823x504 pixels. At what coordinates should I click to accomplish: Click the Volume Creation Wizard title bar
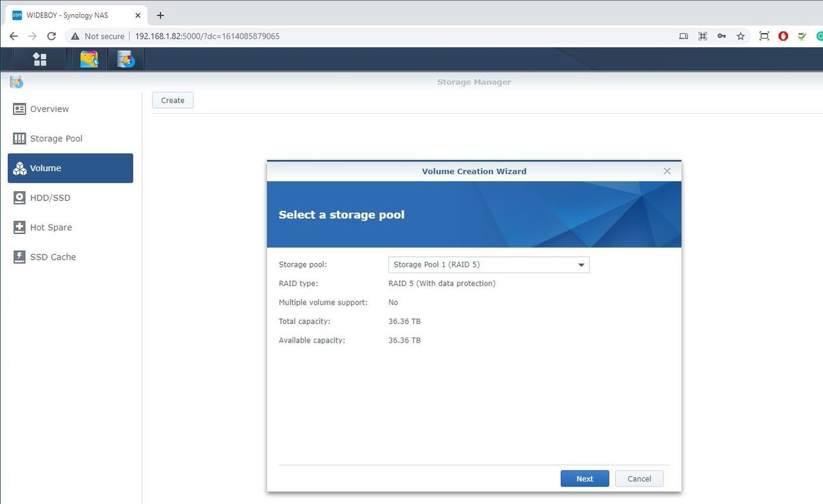click(474, 171)
